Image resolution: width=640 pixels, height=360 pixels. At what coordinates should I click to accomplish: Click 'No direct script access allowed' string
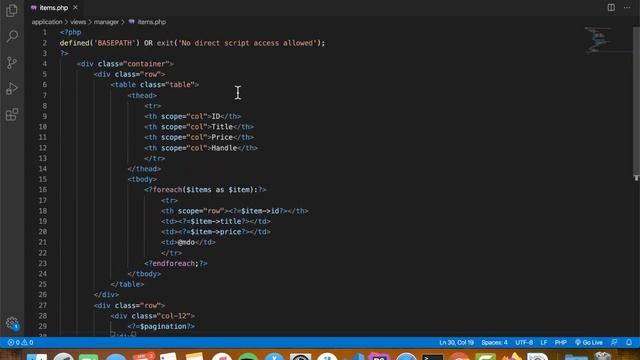(x=249, y=43)
